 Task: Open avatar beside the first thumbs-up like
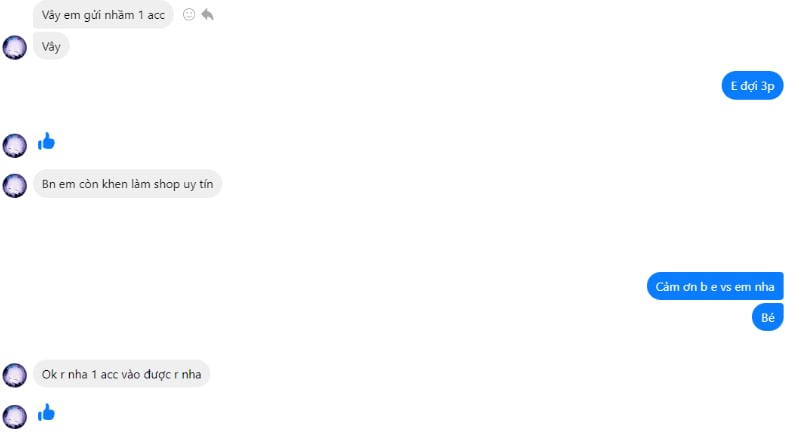pyautogui.click(x=15, y=145)
